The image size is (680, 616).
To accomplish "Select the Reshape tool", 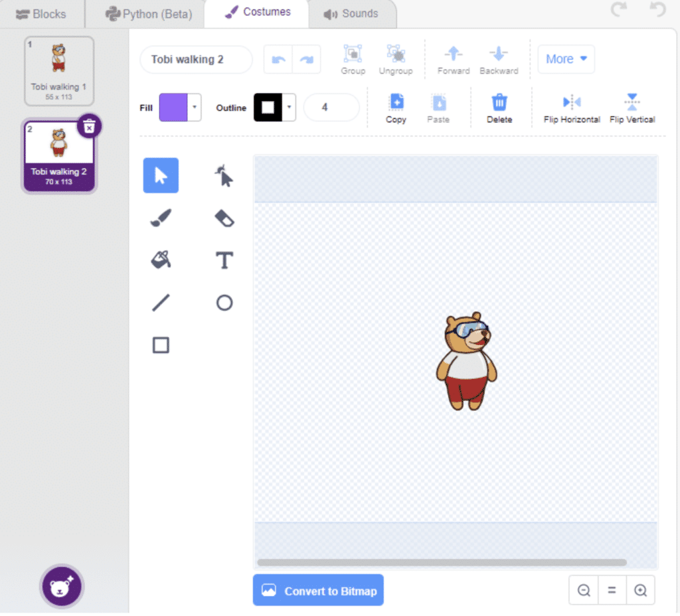I will 224,176.
